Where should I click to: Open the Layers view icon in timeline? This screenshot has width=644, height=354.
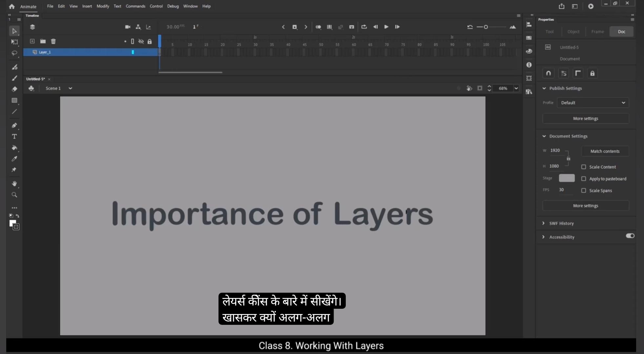point(32,27)
